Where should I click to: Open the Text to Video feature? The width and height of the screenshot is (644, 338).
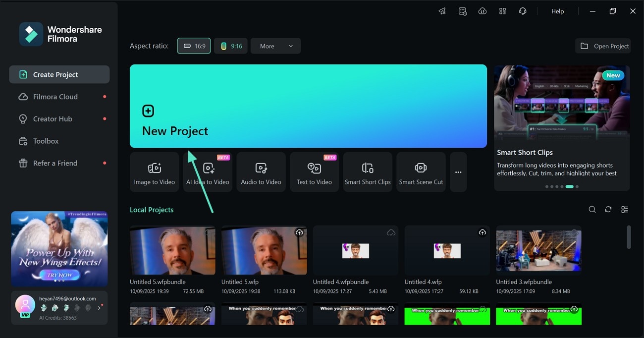[314, 171]
